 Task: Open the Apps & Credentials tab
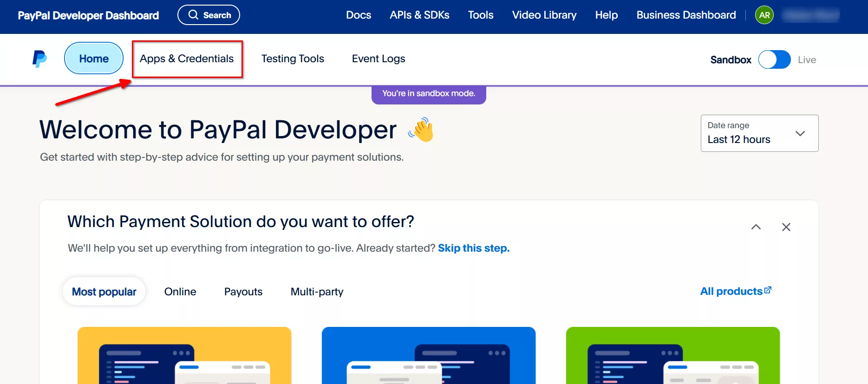pyautogui.click(x=187, y=59)
